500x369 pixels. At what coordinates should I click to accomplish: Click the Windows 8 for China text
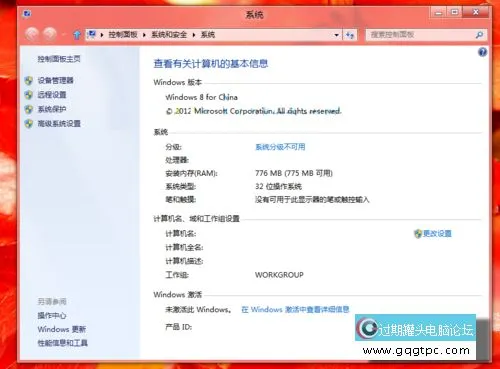[201, 97]
